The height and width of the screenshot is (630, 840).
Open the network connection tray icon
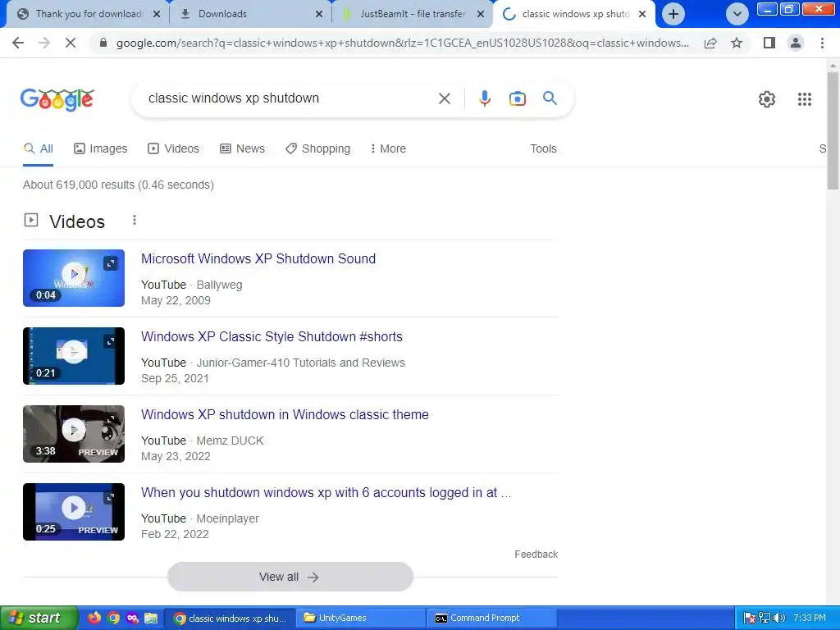point(765,618)
